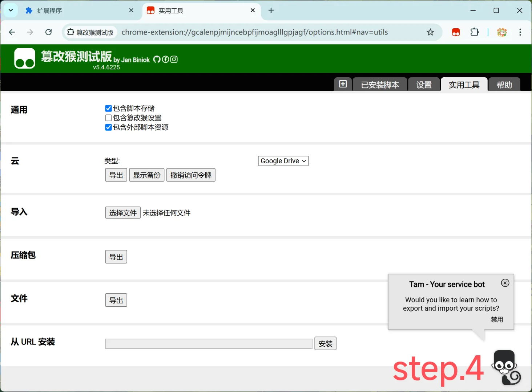Open the GitHub link icon
The width and height of the screenshot is (532, 392).
pos(157,59)
